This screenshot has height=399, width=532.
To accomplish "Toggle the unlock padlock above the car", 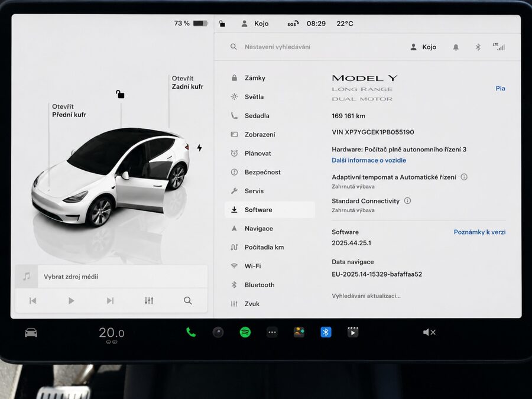I will (x=120, y=94).
